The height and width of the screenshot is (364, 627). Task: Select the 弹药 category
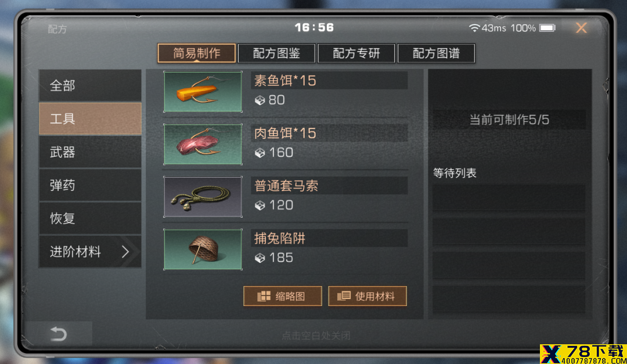[x=90, y=185]
